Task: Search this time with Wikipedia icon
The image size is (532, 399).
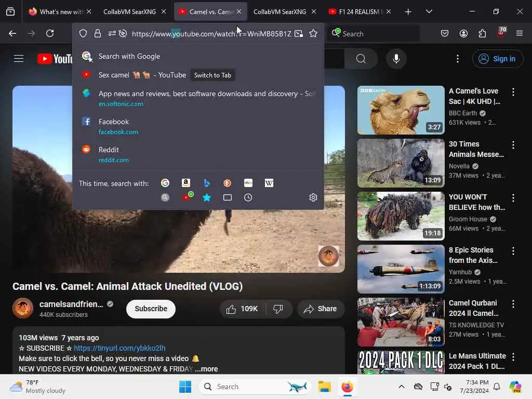Action: [269, 183]
